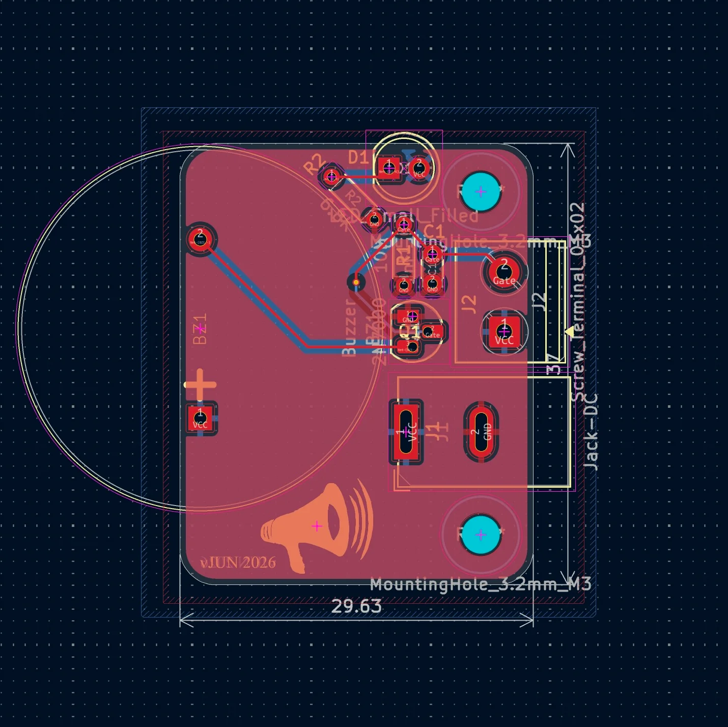Click J1 rectangular pad 1 VCC
728x727 pixels.
[x=406, y=432]
